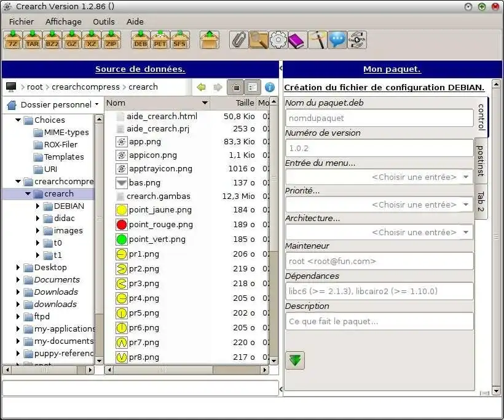This screenshot has width=504, height=420.
Task: Switch to the postinst tab
Action: point(481,161)
